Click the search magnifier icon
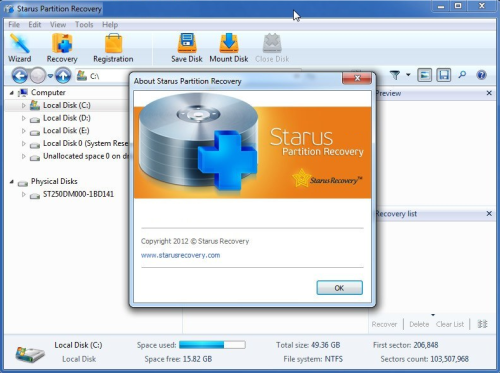Screen dimensions: 500x373 (462, 75)
